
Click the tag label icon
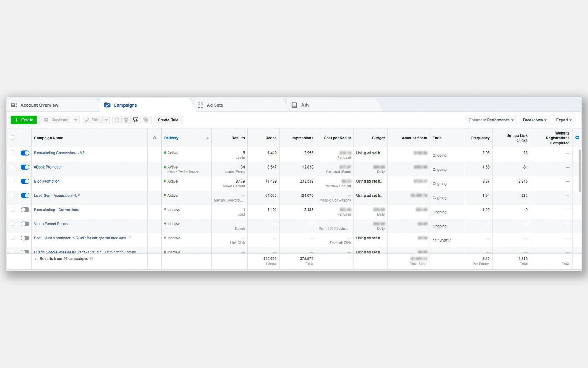[x=146, y=120]
